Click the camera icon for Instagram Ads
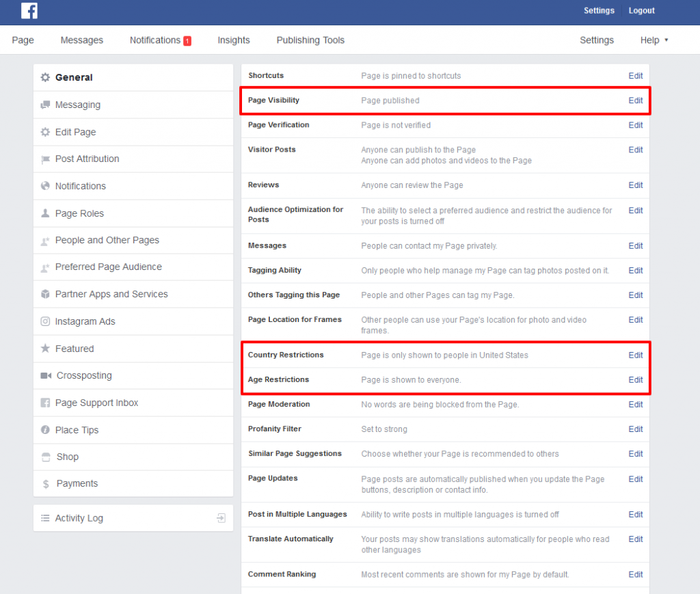This screenshot has width=700, height=594. point(44,321)
